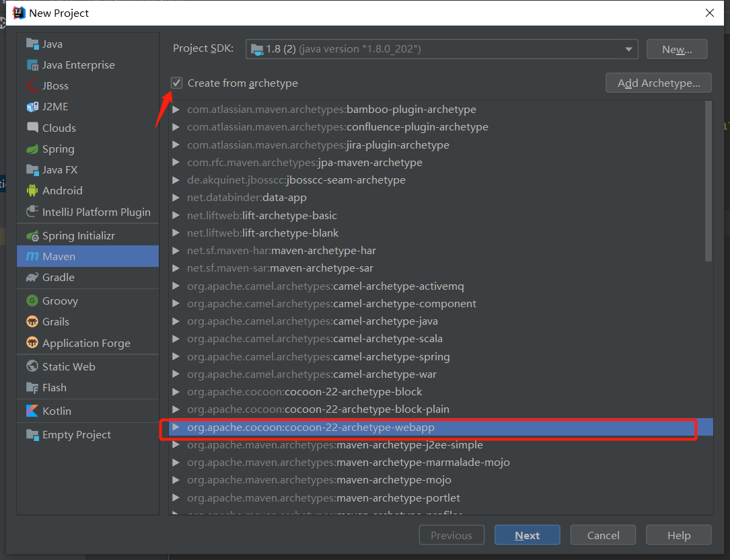This screenshot has width=730, height=560.
Task: Toggle the Create from archetype checkbox
Action: pos(176,83)
